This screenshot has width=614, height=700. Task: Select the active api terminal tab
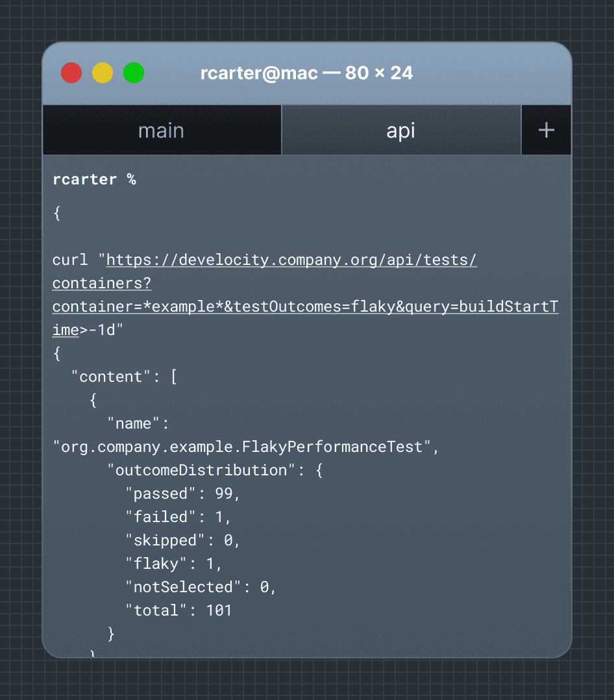(x=400, y=130)
